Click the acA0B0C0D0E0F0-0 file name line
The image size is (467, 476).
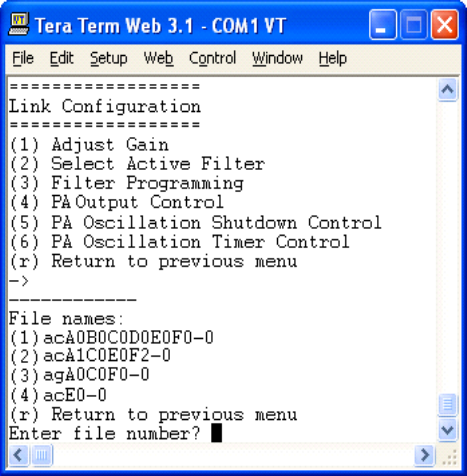pyautogui.click(x=111, y=337)
